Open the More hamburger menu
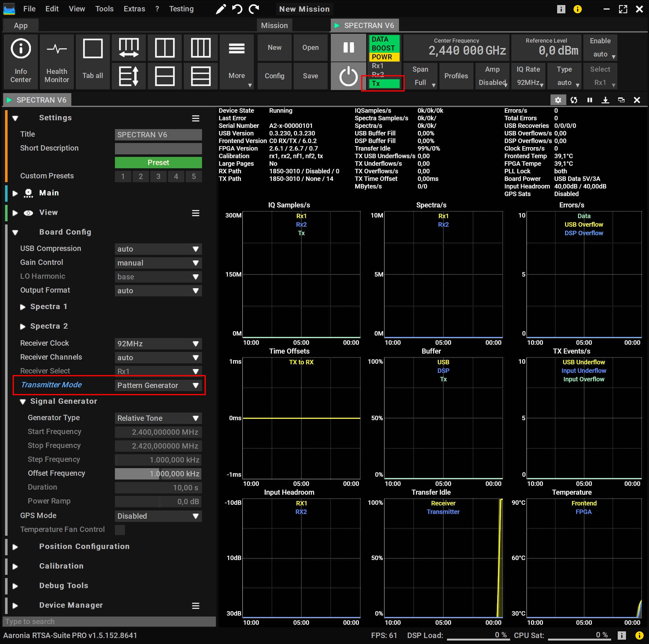Image resolution: width=649 pixels, height=644 pixels. click(x=236, y=62)
